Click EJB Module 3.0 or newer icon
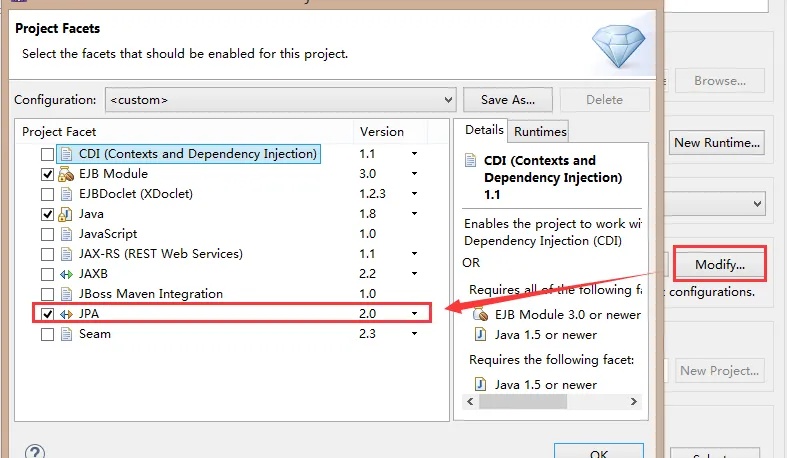Viewport: 787px width, 458px height. point(480,315)
